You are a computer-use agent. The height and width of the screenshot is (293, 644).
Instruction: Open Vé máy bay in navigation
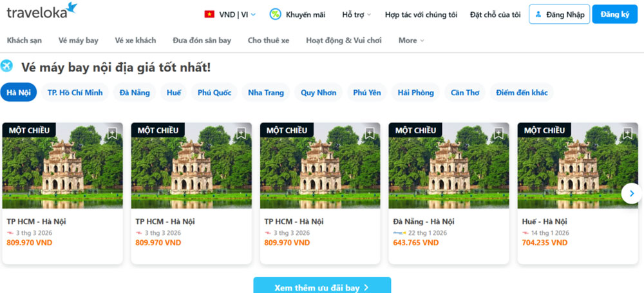point(79,41)
